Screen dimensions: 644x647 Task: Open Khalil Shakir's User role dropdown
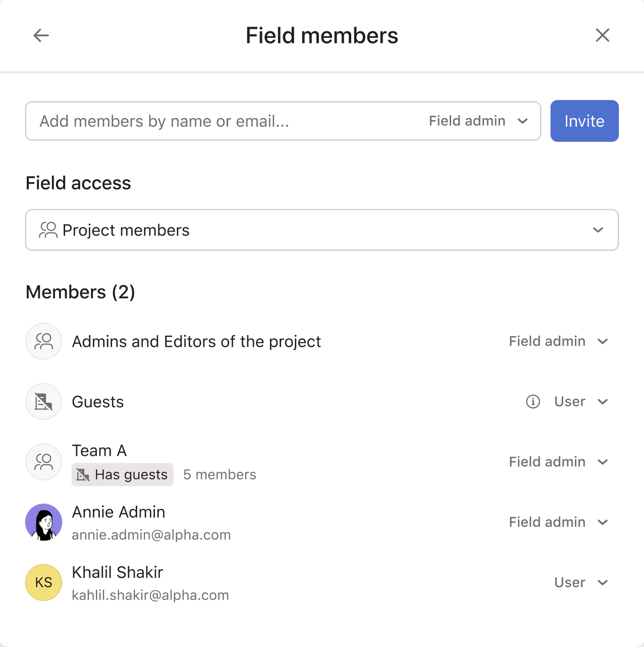580,582
